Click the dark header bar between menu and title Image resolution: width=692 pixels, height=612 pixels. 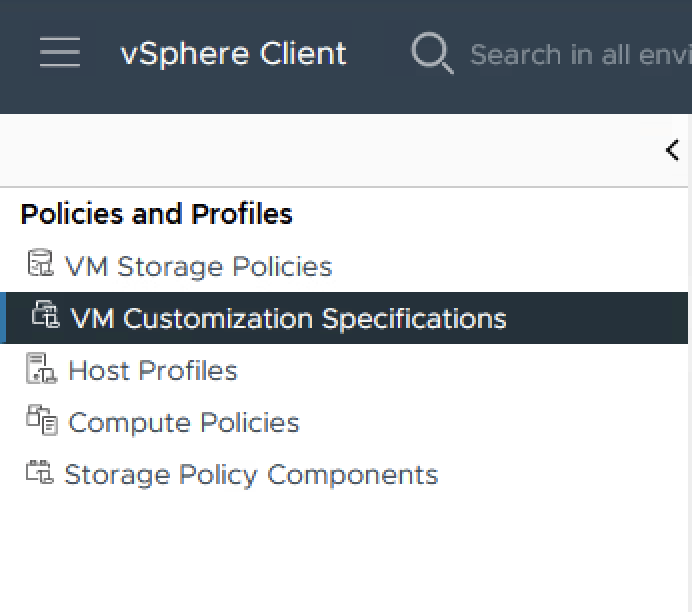point(100,53)
